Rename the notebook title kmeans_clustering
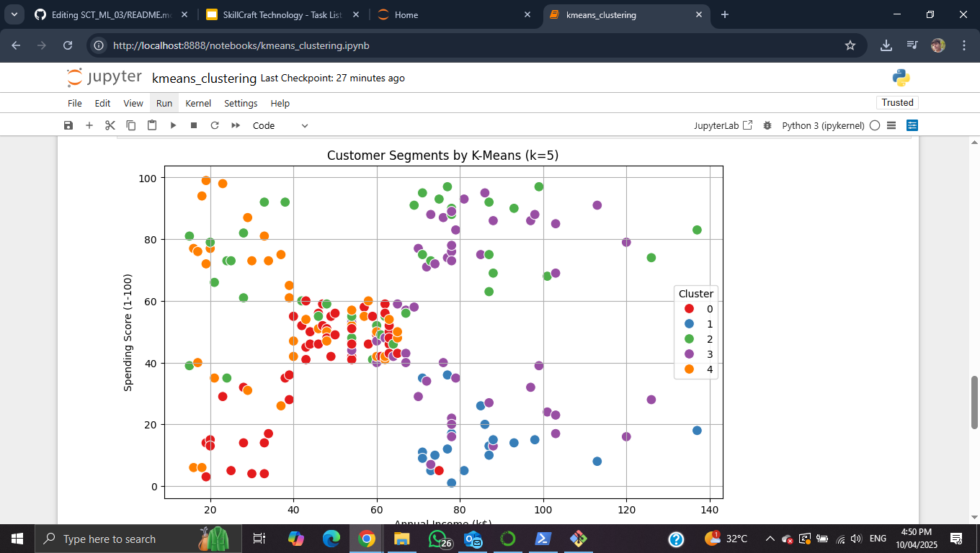Image resolution: width=980 pixels, height=553 pixels. (204, 78)
